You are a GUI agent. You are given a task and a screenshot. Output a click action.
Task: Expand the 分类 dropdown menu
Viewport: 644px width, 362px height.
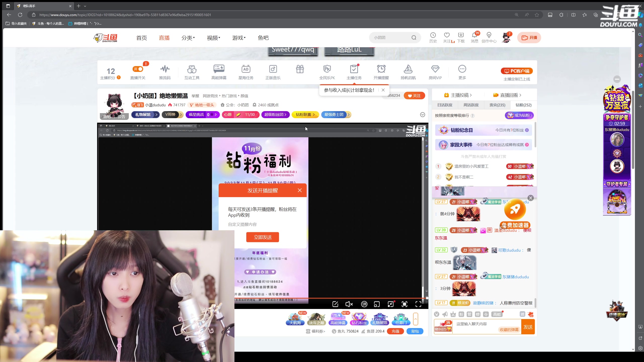tap(188, 38)
